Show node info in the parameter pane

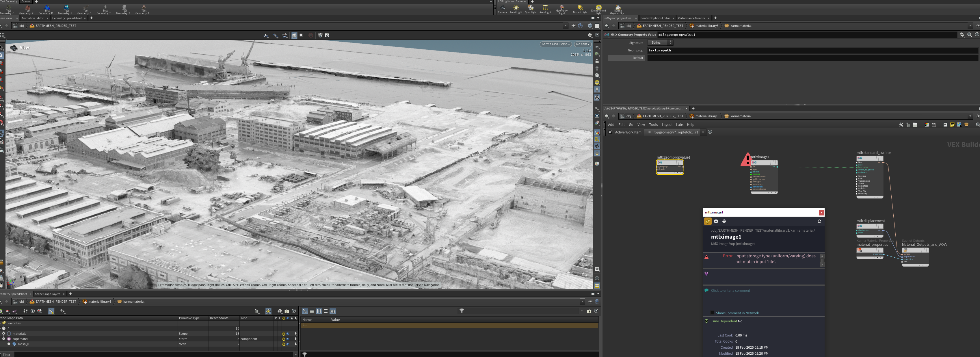click(977, 35)
